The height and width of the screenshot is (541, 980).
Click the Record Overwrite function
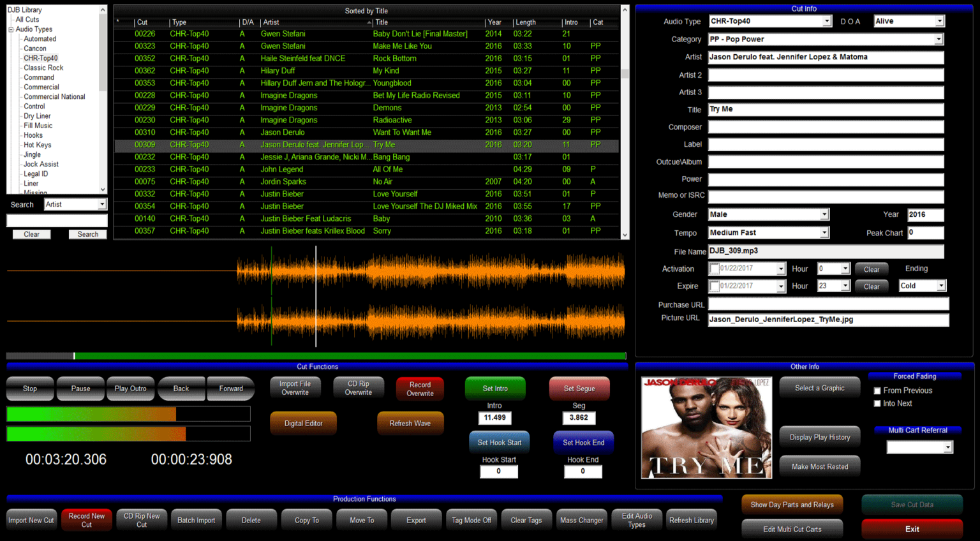click(419, 388)
